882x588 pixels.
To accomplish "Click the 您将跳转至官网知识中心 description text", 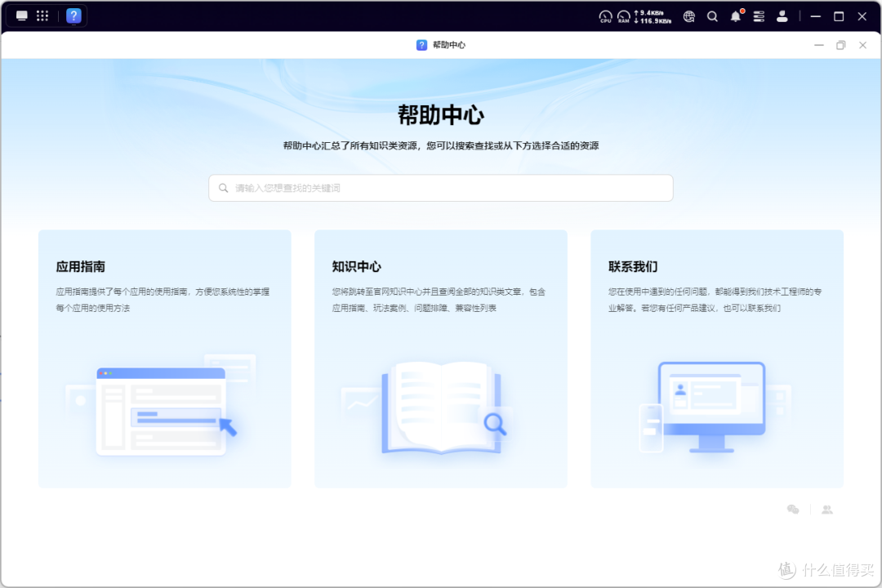I will coord(439,300).
